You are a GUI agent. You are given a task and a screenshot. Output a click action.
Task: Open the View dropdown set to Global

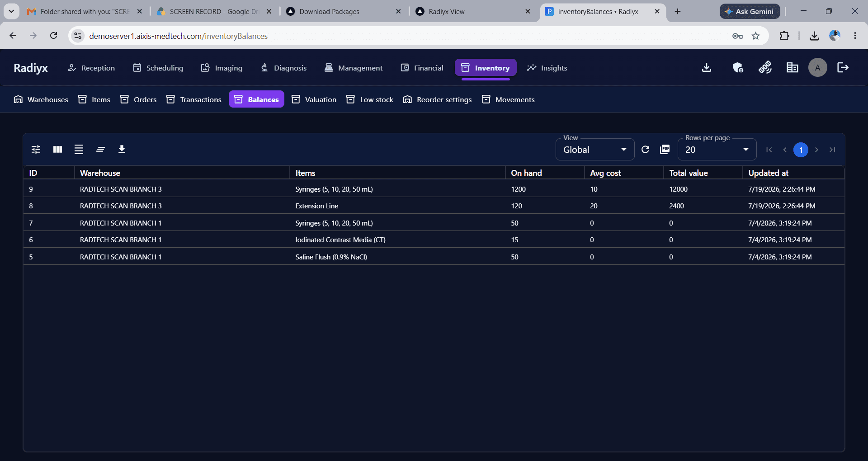point(594,150)
